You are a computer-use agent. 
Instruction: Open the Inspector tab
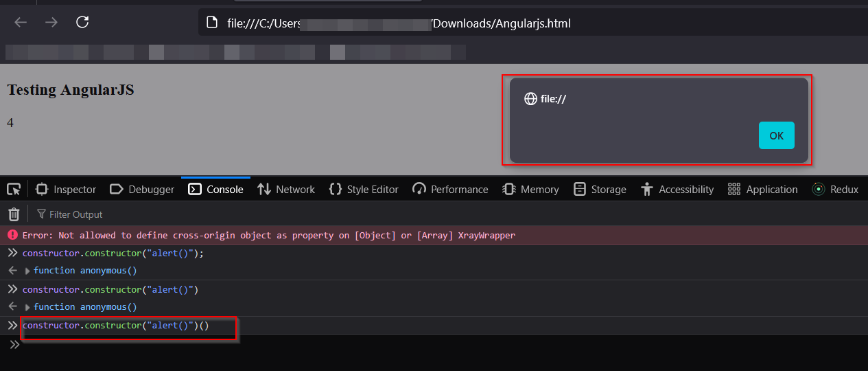tap(66, 190)
